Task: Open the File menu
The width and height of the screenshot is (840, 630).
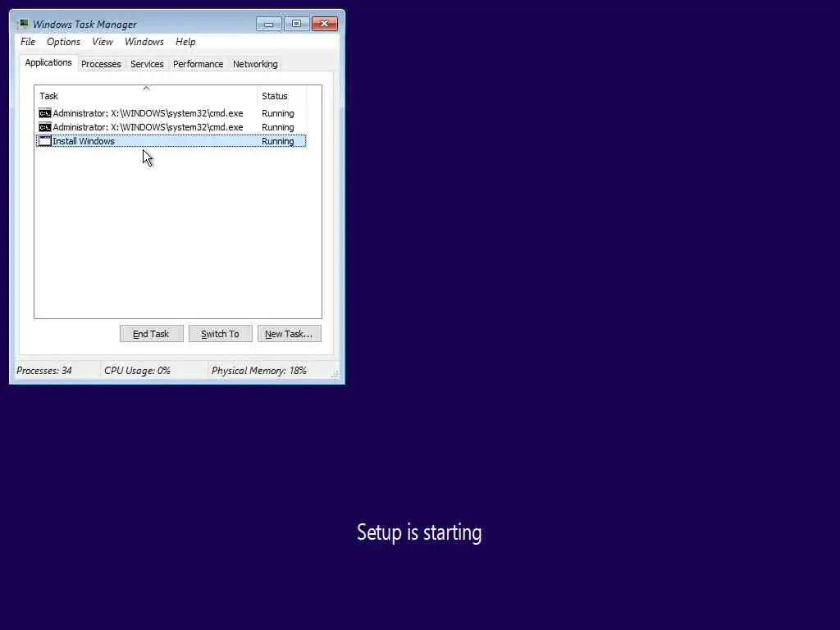Action: pyautogui.click(x=28, y=42)
